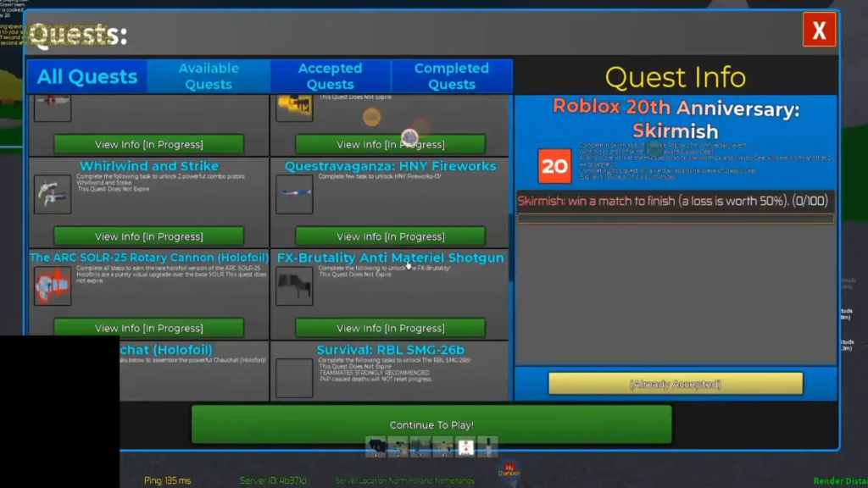The image size is (868, 488).
Task: Click the Ally Champion badge icon
Action: 509,469
